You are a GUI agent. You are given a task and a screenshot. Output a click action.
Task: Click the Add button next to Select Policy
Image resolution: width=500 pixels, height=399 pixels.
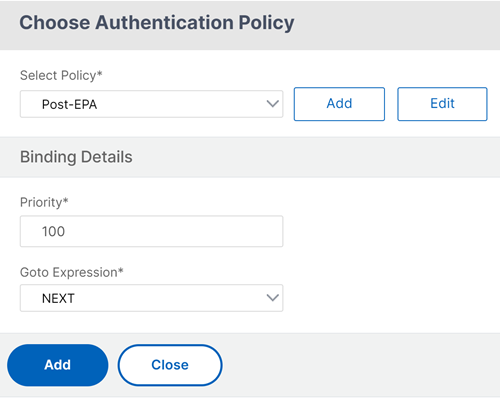point(339,104)
